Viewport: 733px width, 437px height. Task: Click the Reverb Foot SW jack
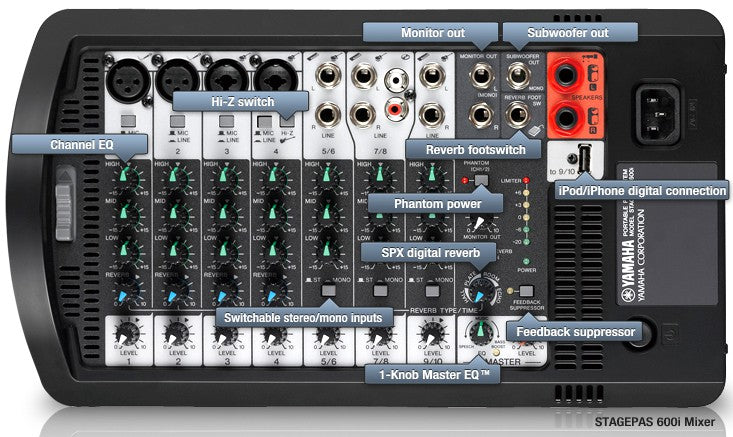tap(517, 115)
